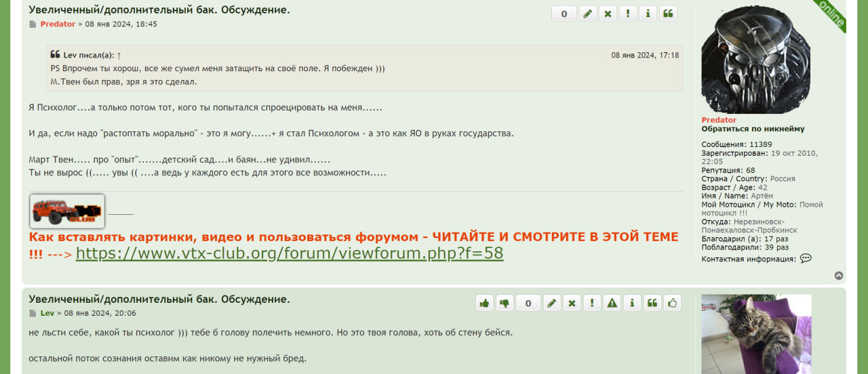Open Predator's predator-mask avatar image
This screenshot has width=868, height=374.
click(x=756, y=60)
